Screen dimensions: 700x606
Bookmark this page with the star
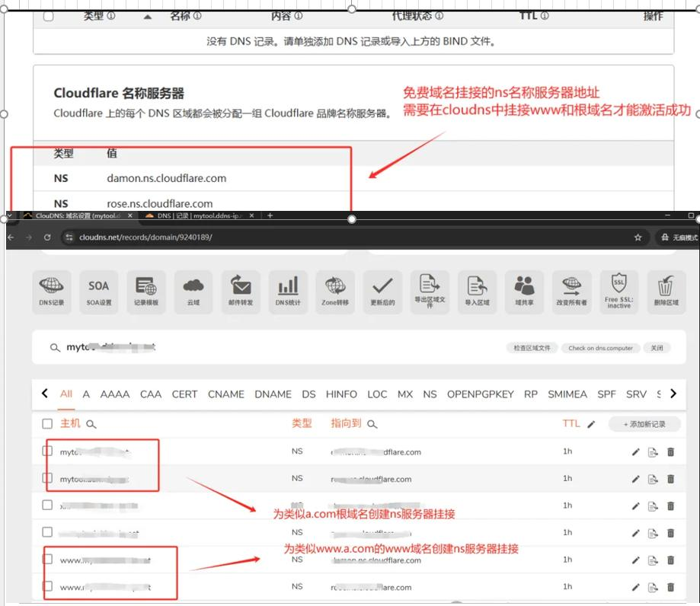638,238
